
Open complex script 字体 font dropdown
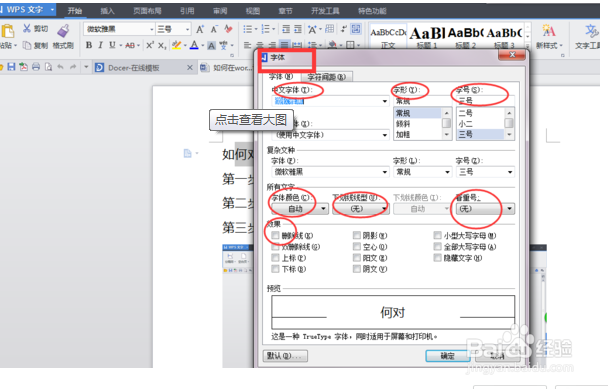[384, 172]
